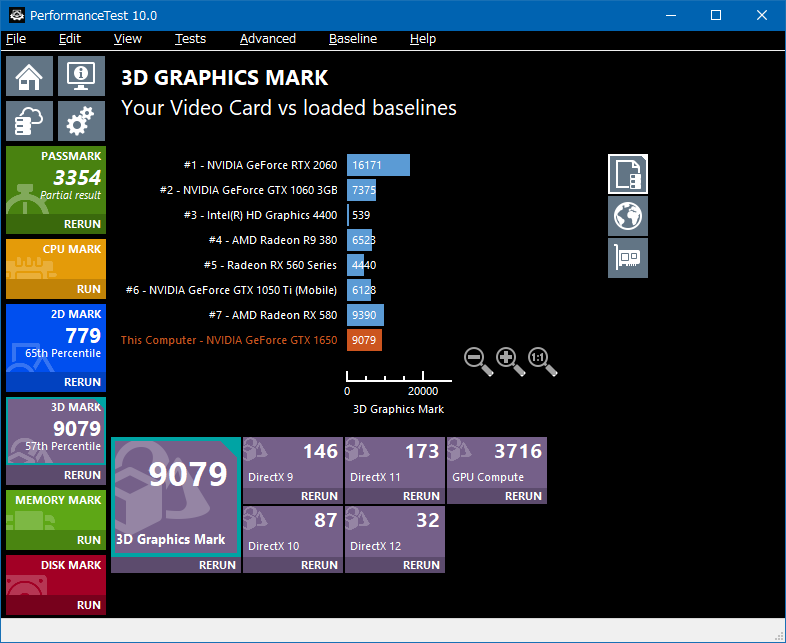
Task: Open the settings gears icon
Action: click(x=81, y=121)
